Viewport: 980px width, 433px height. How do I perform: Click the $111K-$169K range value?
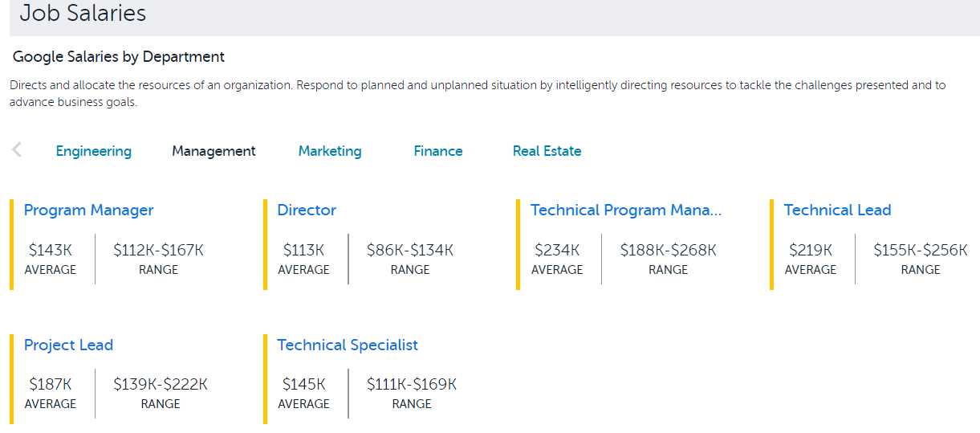[x=412, y=385]
